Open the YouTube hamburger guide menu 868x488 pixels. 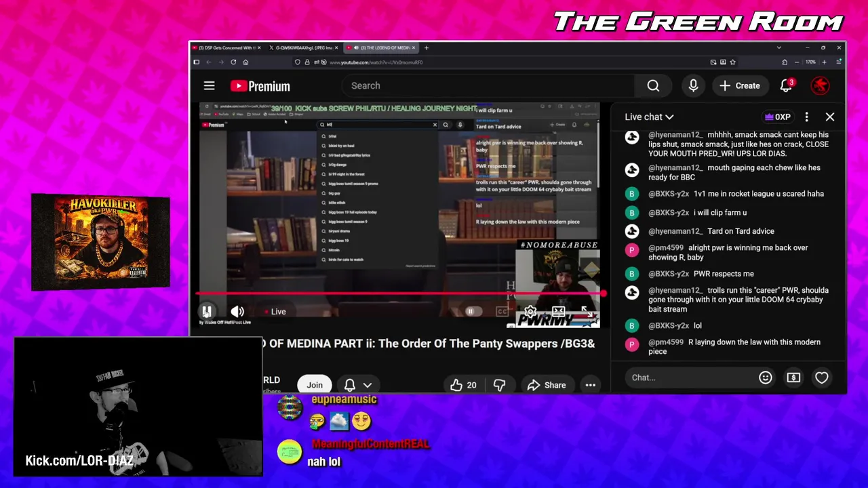tap(209, 86)
